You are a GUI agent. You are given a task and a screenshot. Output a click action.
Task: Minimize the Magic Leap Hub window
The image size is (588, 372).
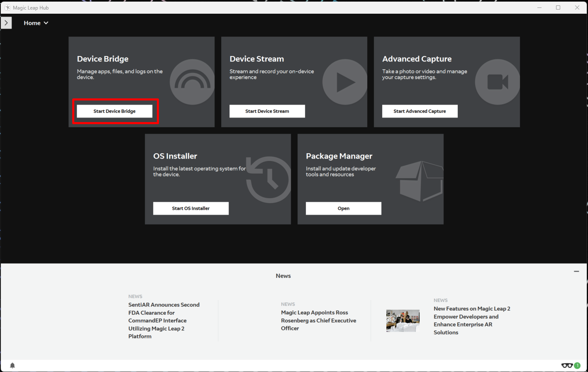tap(539, 7)
